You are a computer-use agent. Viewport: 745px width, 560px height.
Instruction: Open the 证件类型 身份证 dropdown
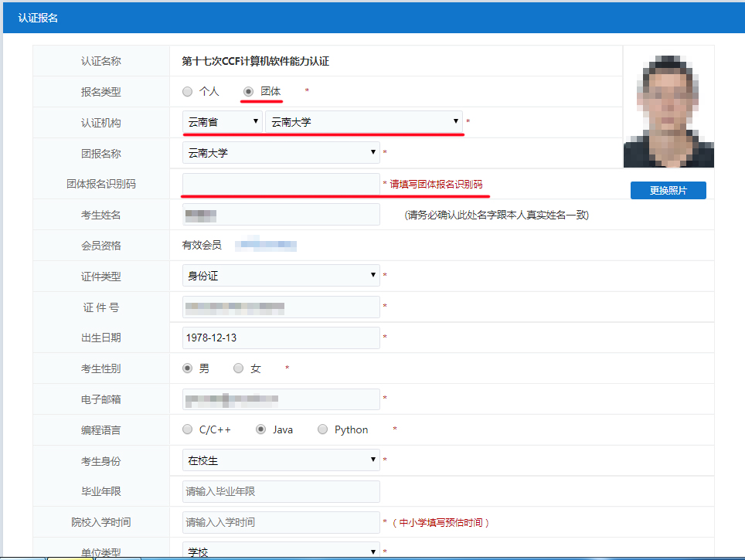point(281,276)
